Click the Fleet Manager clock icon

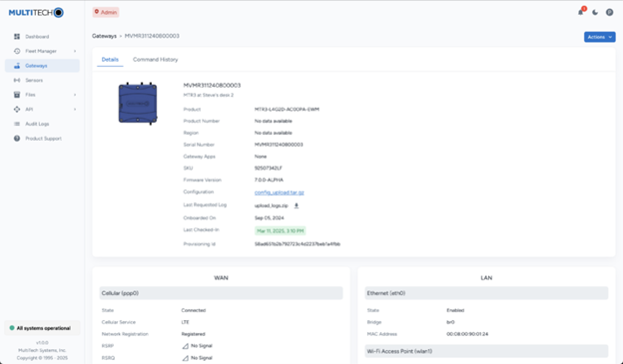pyautogui.click(x=17, y=51)
